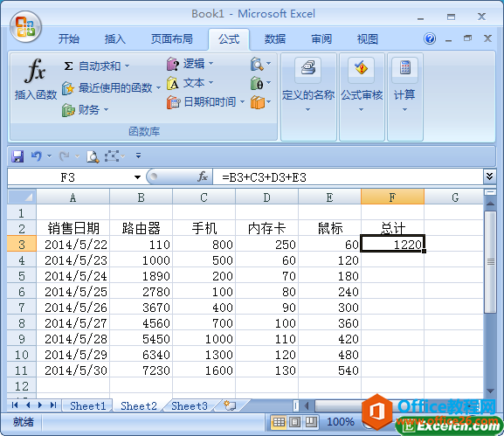The width and height of the screenshot is (504, 436).
Task: Click horizontal scrollbar left arrow
Action: coord(307,405)
